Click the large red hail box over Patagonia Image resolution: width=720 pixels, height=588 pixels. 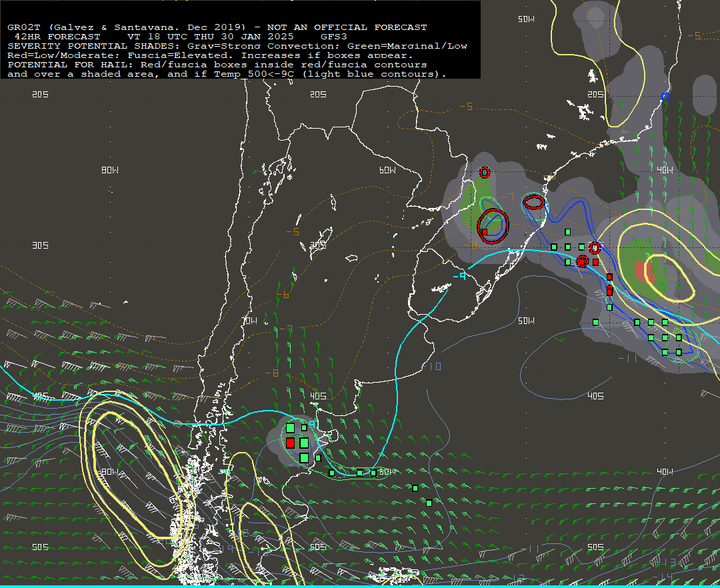click(290, 443)
